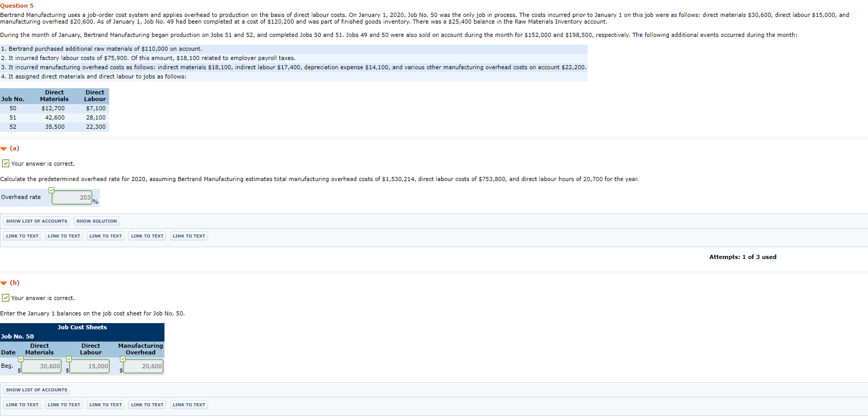Click the Beg. row label in job cost sheet

7,366
